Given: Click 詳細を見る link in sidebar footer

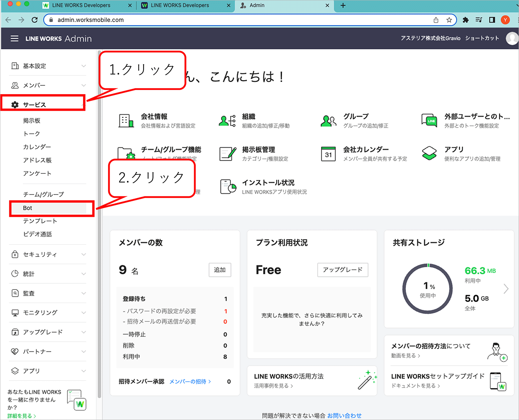Looking at the screenshot, I should (x=21, y=416).
